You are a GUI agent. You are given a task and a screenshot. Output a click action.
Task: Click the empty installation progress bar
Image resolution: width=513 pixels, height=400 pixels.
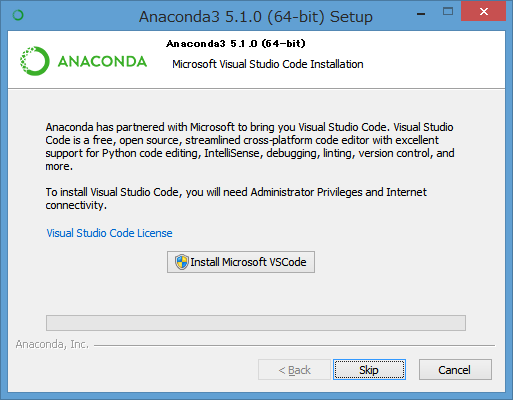[256, 323]
